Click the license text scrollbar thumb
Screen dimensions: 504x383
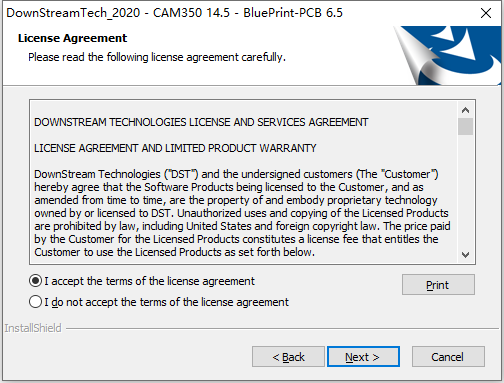465,126
